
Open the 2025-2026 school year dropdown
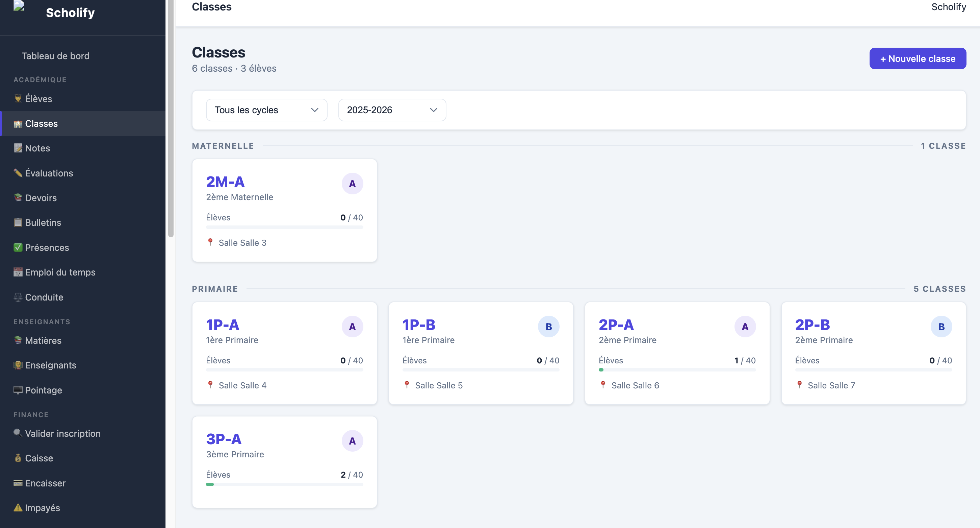(392, 110)
